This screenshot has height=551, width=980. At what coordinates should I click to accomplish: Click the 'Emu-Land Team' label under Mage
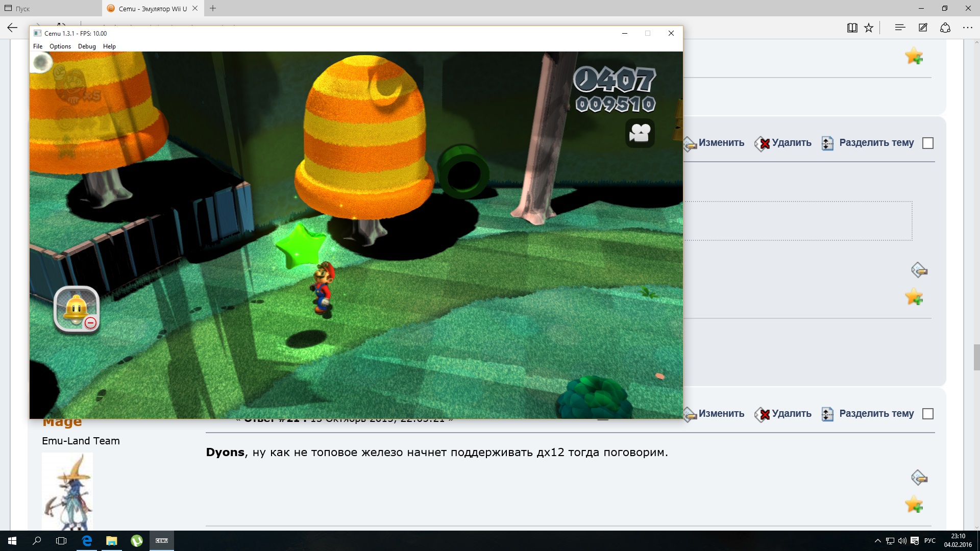81,441
